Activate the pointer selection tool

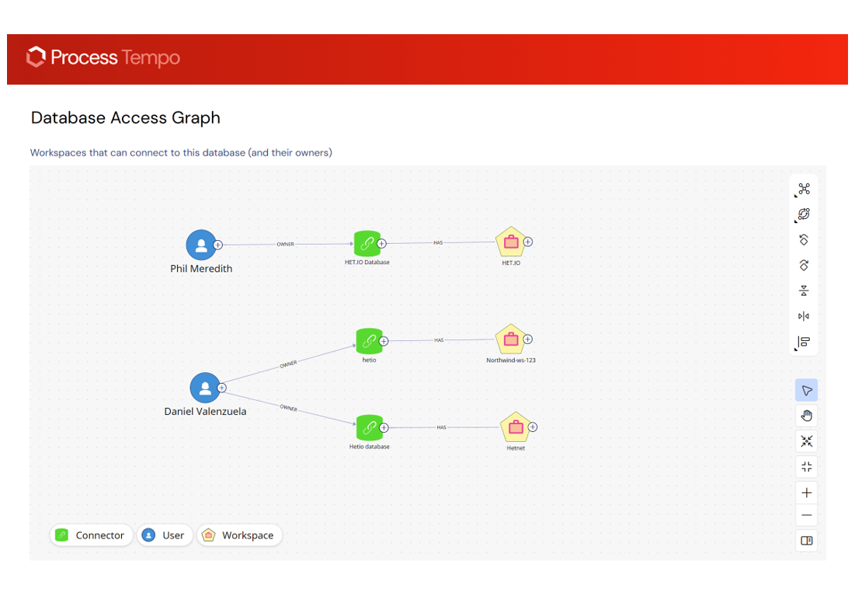807,390
